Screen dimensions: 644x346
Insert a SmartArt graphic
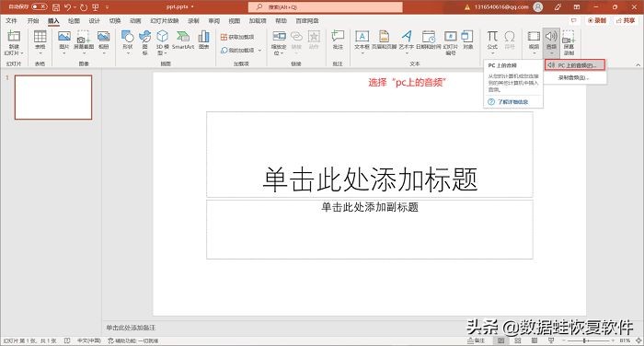183,40
